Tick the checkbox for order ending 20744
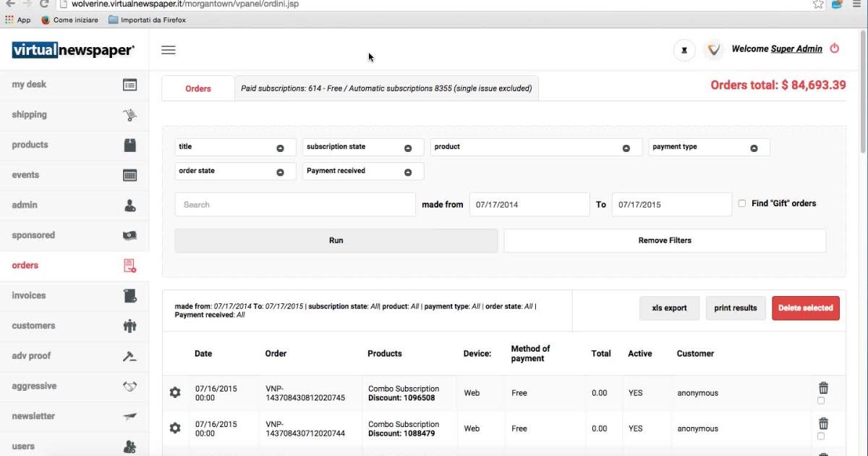868x456 pixels. [820, 436]
